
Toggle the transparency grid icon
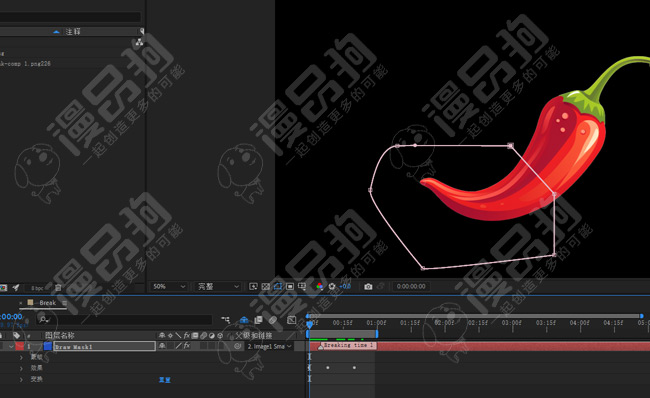tap(266, 286)
